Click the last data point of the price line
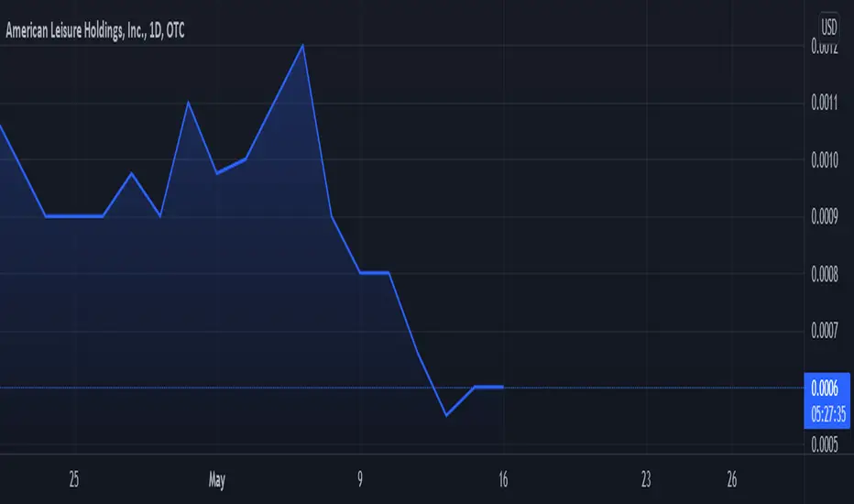Screen dimensions: 854x504 point(502,387)
